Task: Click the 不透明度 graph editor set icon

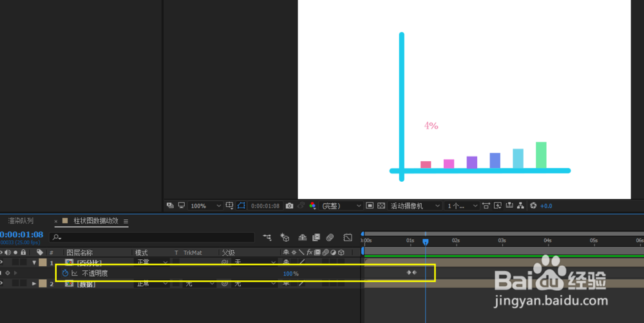Action: (x=74, y=273)
